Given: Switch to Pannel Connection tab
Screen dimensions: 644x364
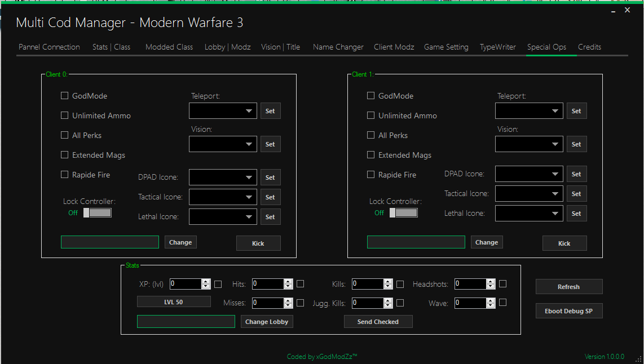Looking at the screenshot, I should coord(49,47).
